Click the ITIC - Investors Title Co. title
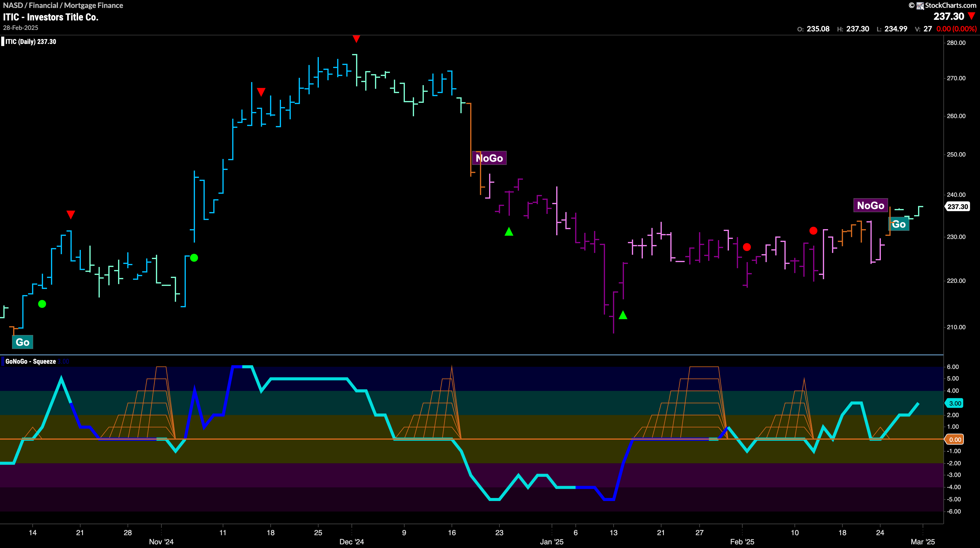 51,17
